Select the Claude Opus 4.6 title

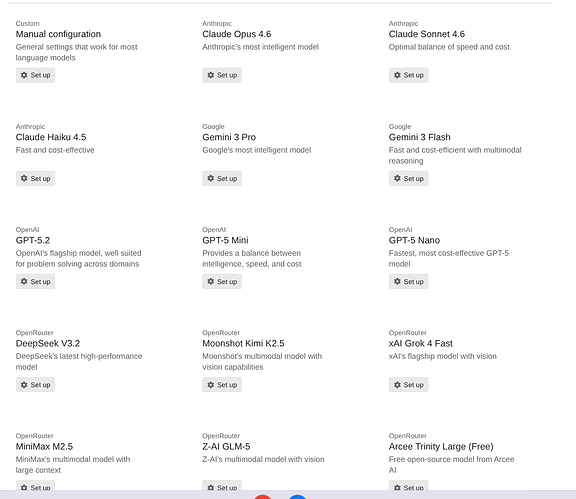237,34
